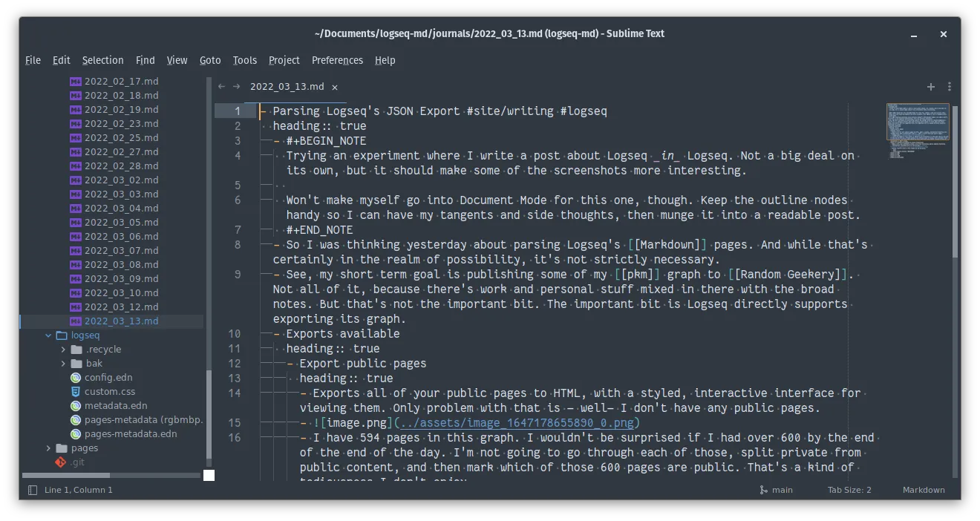The height and width of the screenshot is (521, 980).
Task: Click the new tab plus icon
Action: point(930,87)
